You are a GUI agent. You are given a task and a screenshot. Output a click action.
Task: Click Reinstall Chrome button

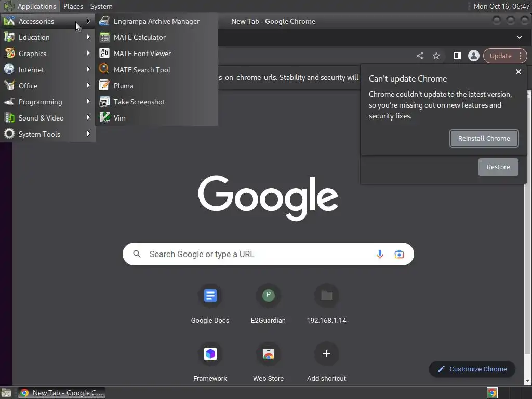(x=484, y=138)
